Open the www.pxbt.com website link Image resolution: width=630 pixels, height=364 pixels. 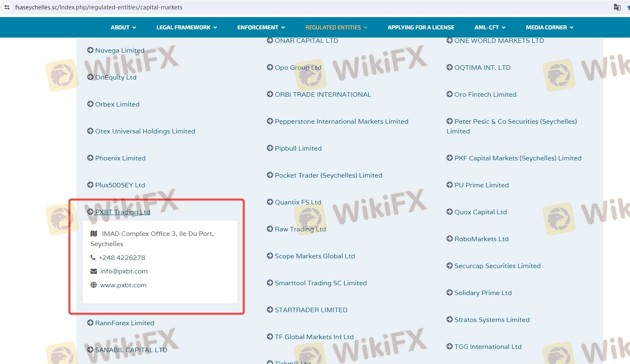click(x=123, y=285)
